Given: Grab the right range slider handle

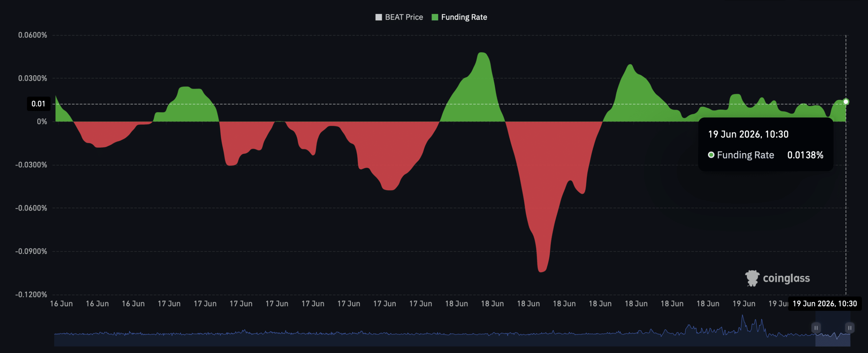Looking at the screenshot, I should [x=850, y=328].
